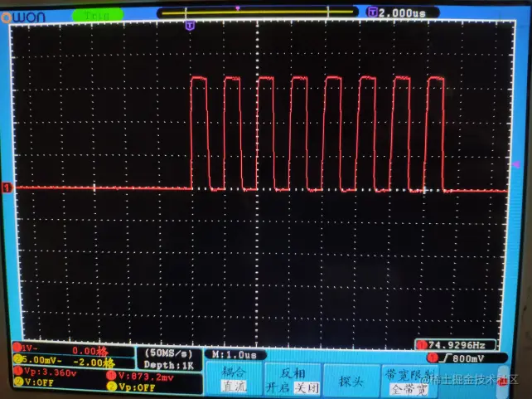532x399 pixels.
Task: Click the Depth:1K readout
Action: point(168,365)
